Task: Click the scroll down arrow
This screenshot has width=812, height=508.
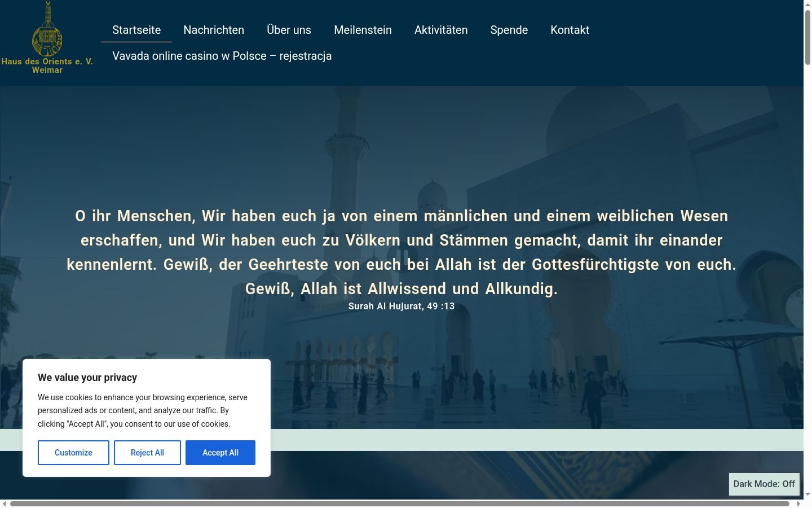Action: tap(807, 494)
